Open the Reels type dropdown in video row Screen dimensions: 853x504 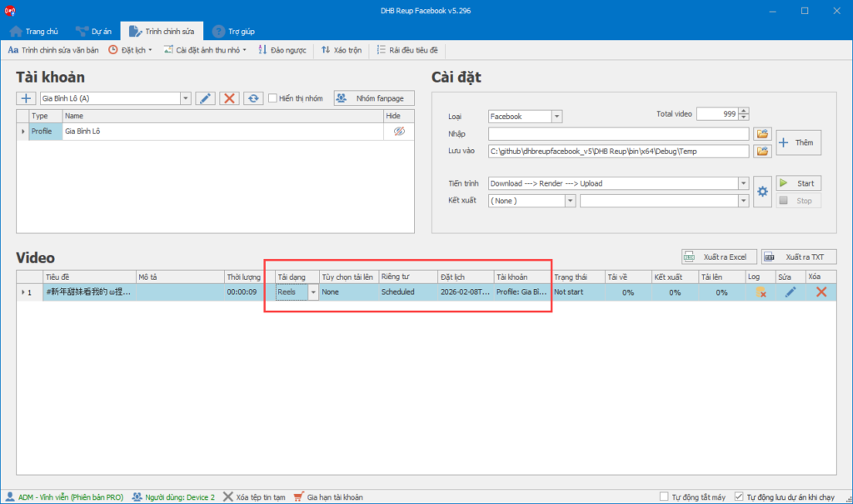[313, 292]
